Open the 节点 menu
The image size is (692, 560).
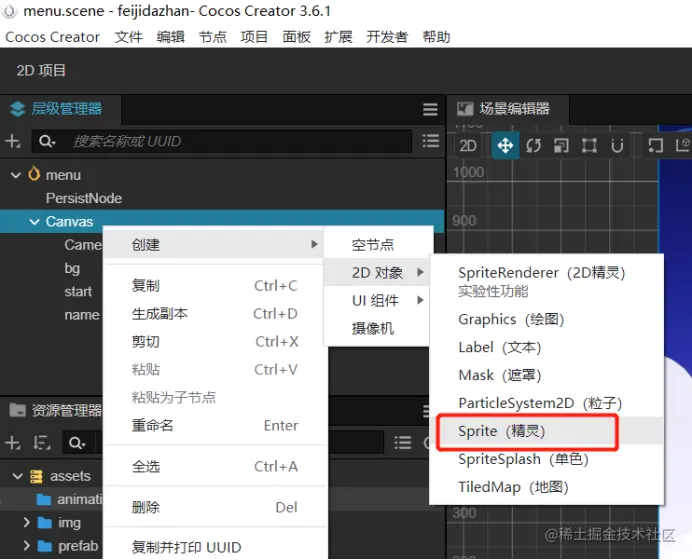[x=212, y=37]
